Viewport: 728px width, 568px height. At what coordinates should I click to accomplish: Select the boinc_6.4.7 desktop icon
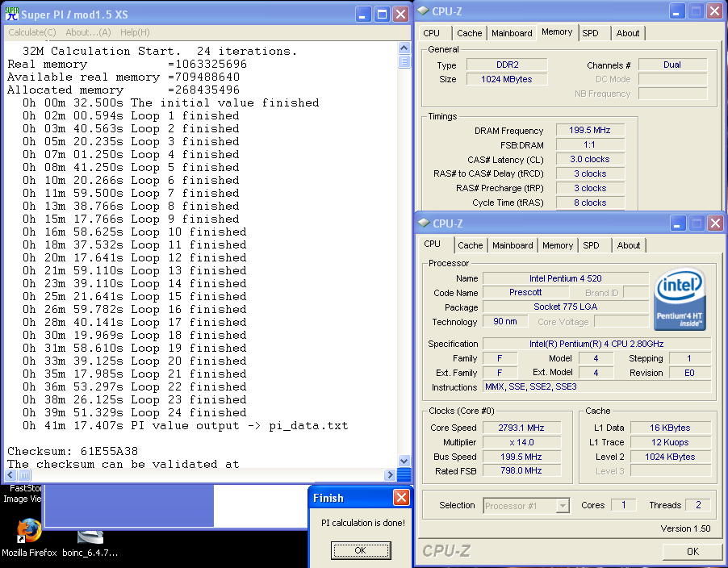click(90, 543)
